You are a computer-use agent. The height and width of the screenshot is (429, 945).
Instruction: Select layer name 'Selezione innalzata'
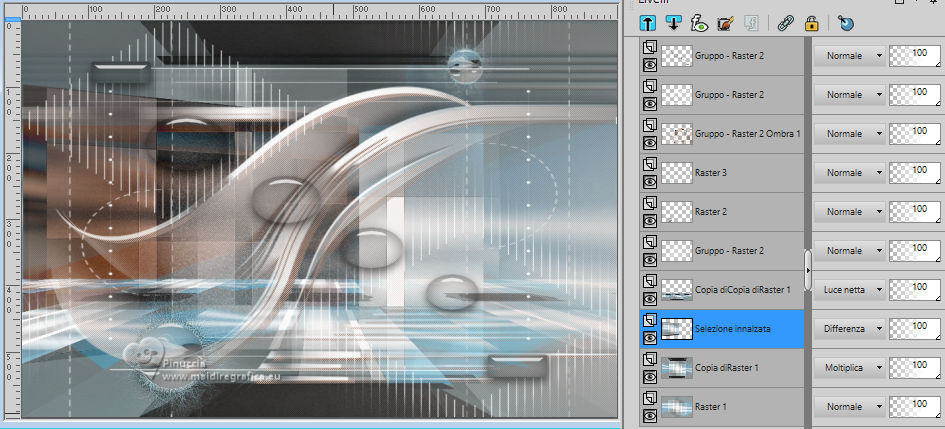click(x=732, y=329)
